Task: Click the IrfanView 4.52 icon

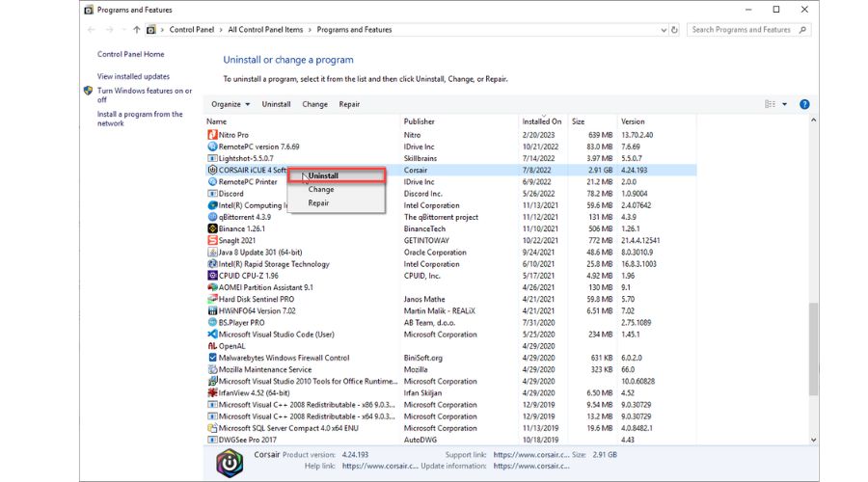Action: point(212,393)
